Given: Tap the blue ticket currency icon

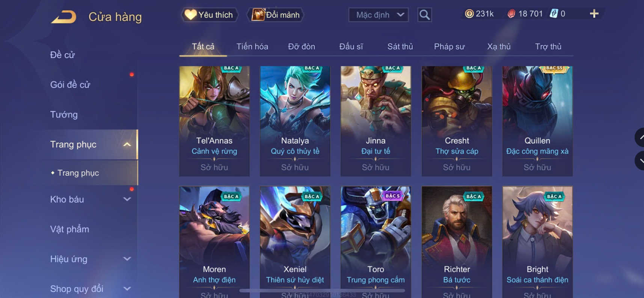Looking at the screenshot, I should (x=554, y=14).
